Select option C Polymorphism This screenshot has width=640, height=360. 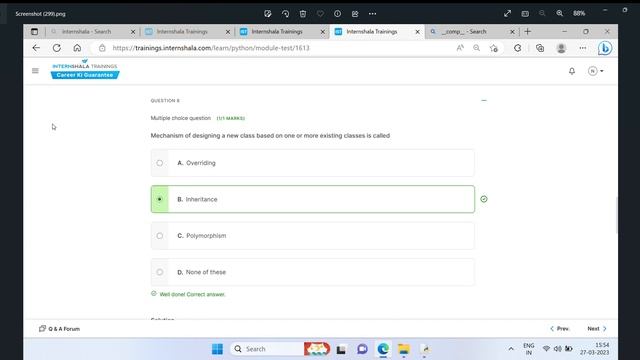point(313,236)
